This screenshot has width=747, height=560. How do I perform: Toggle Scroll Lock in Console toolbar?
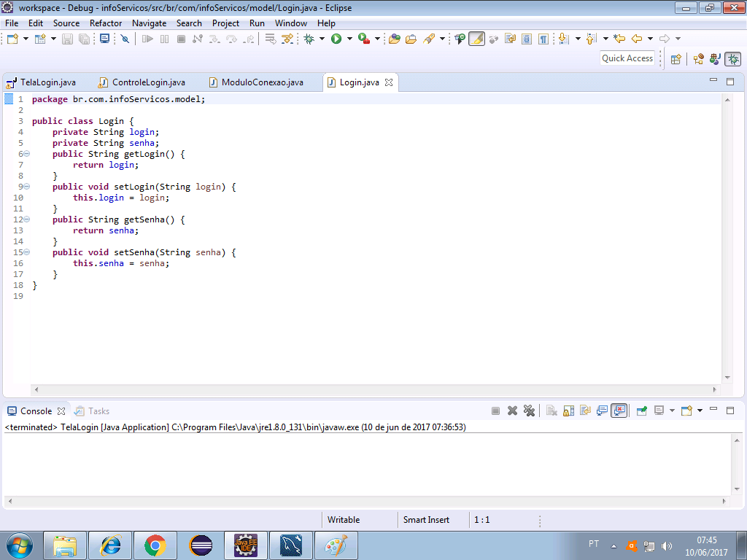coord(568,411)
